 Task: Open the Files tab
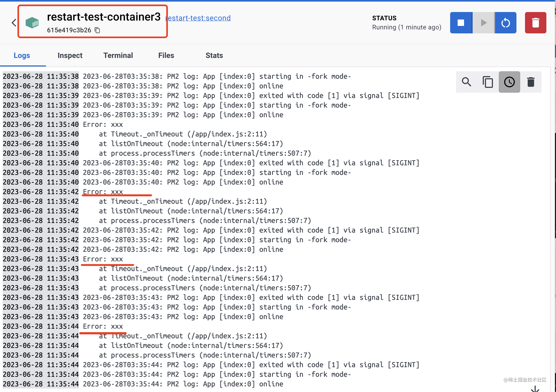166,55
